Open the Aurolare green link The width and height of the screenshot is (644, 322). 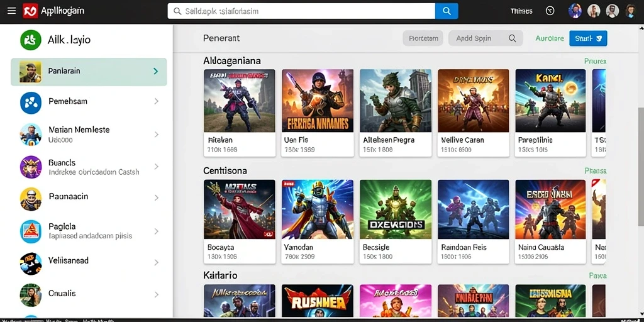click(x=550, y=38)
